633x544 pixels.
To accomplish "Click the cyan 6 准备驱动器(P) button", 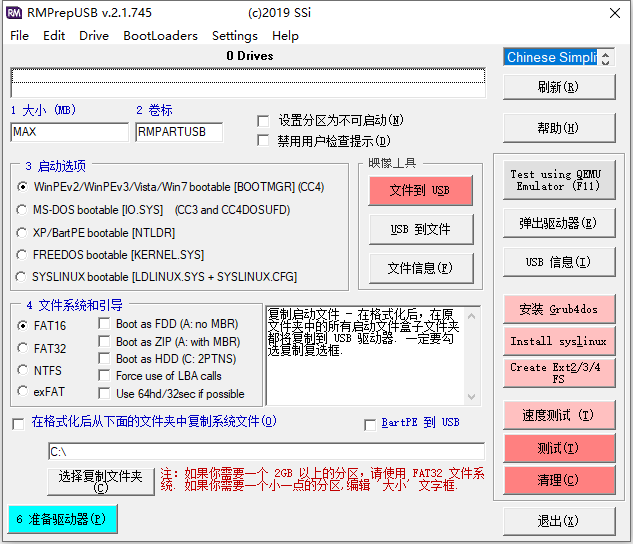I will pyautogui.click(x=63, y=519).
